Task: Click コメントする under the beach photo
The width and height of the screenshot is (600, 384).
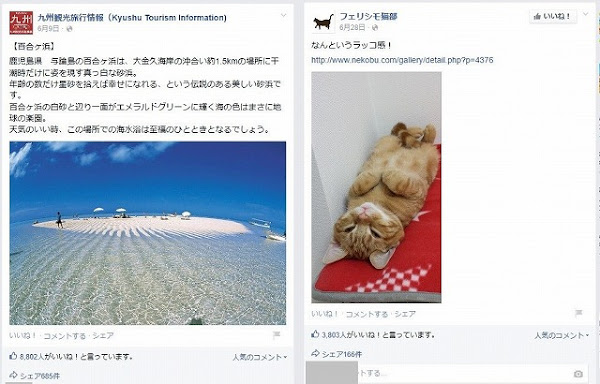Action: click(x=64, y=336)
